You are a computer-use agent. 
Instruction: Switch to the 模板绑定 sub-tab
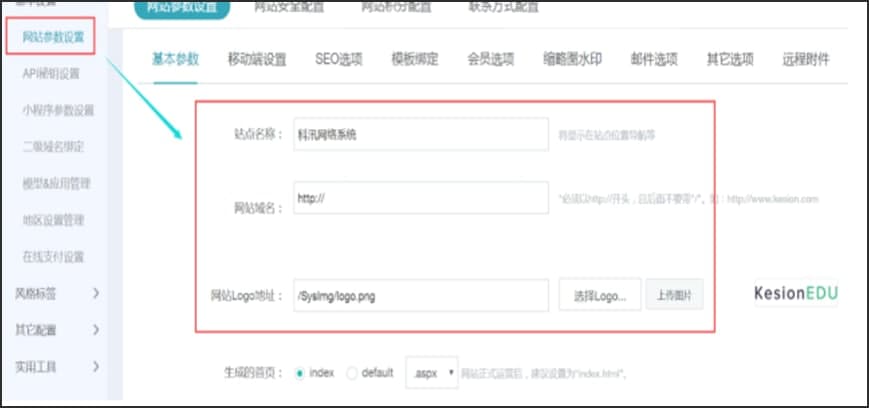(x=415, y=59)
